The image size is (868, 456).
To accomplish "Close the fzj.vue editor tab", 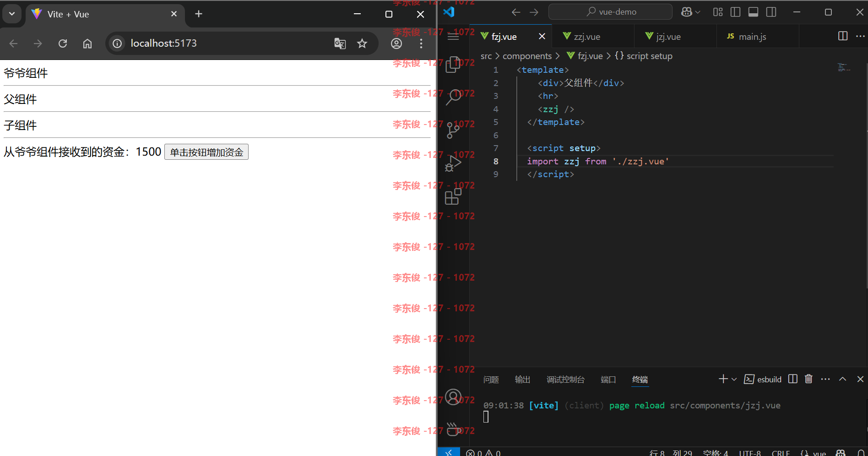I will click(542, 36).
